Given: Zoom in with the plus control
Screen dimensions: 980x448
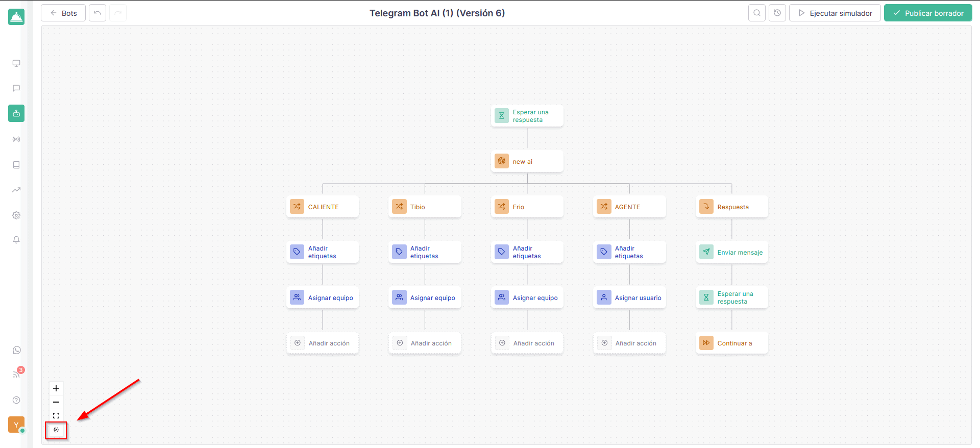Looking at the screenshot, I should pos(56,388).
